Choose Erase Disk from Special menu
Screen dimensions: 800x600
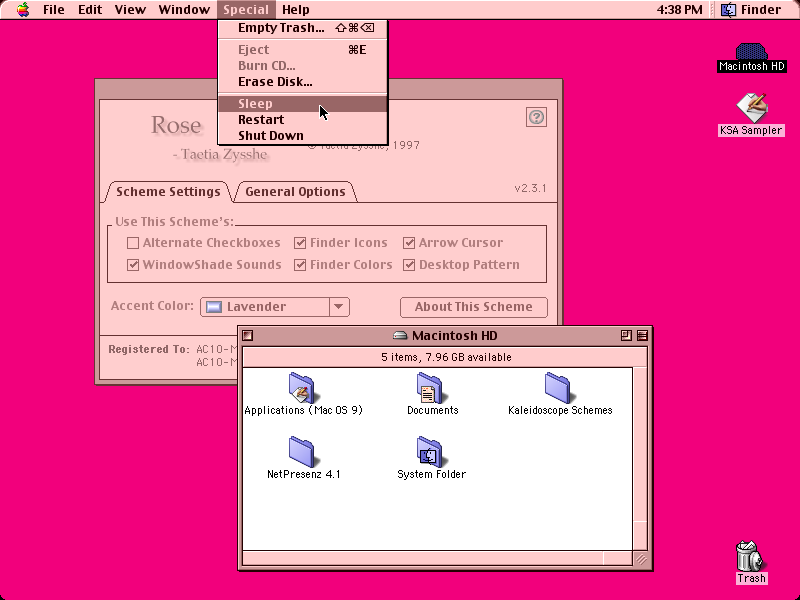303,82
